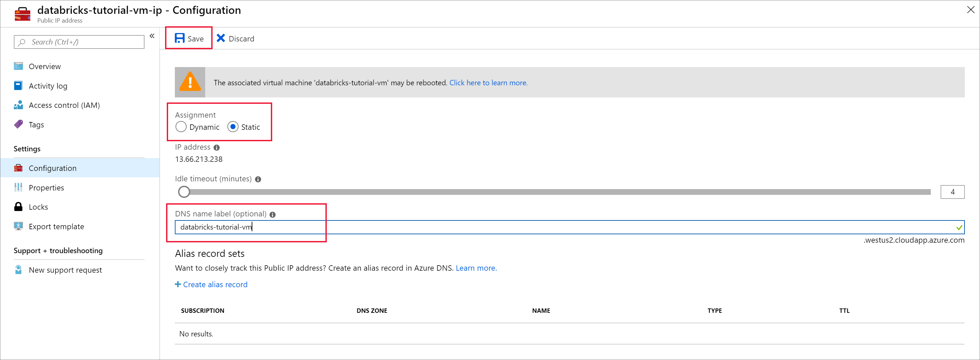980x360 pixels.
Task: Create a new support request
Action: (65, 270)
